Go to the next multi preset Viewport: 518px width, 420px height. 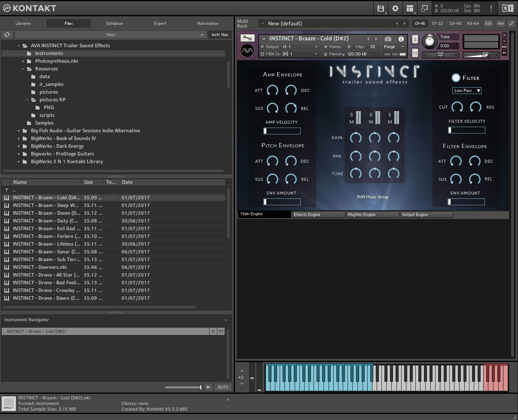[x=404, y=24]
